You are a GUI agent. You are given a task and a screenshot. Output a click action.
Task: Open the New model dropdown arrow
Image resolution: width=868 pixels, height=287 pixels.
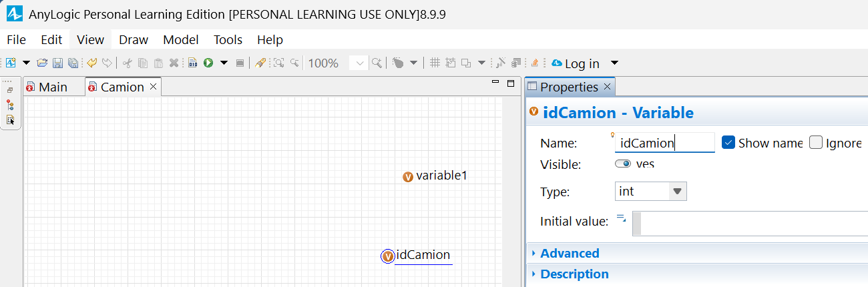tap(27, 63)
